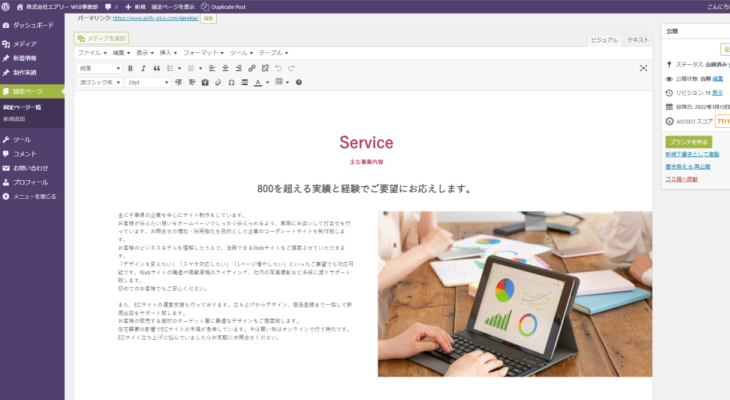Viewport: 730px width, 400px height.
Task: Click 新規下書きとして複製 link
Action: pyautogui.click(x=692, y=154)
